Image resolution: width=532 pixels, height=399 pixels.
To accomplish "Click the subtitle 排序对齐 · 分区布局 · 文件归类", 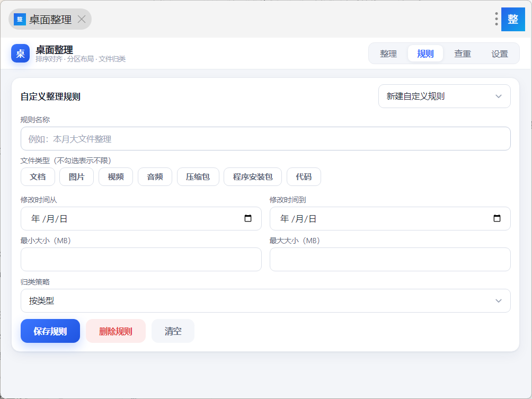I will tap(81, 59).
